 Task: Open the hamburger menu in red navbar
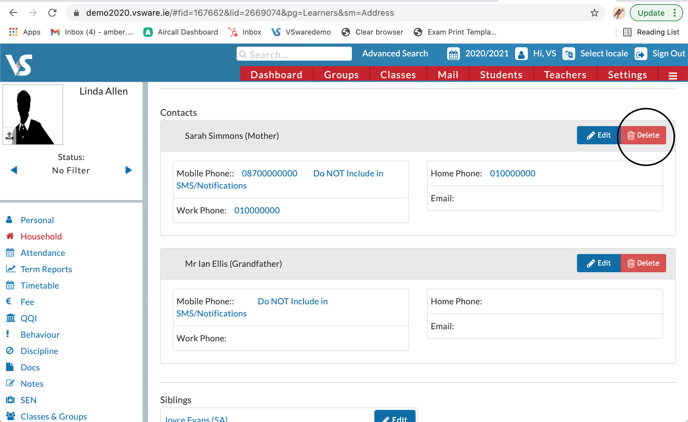(673, 75)
